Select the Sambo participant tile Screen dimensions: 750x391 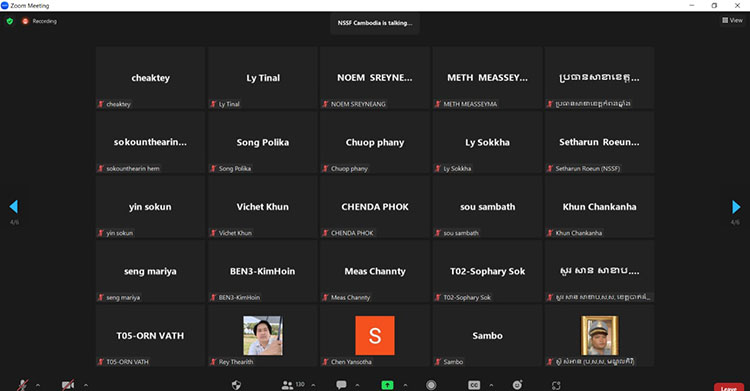[487, 335]
